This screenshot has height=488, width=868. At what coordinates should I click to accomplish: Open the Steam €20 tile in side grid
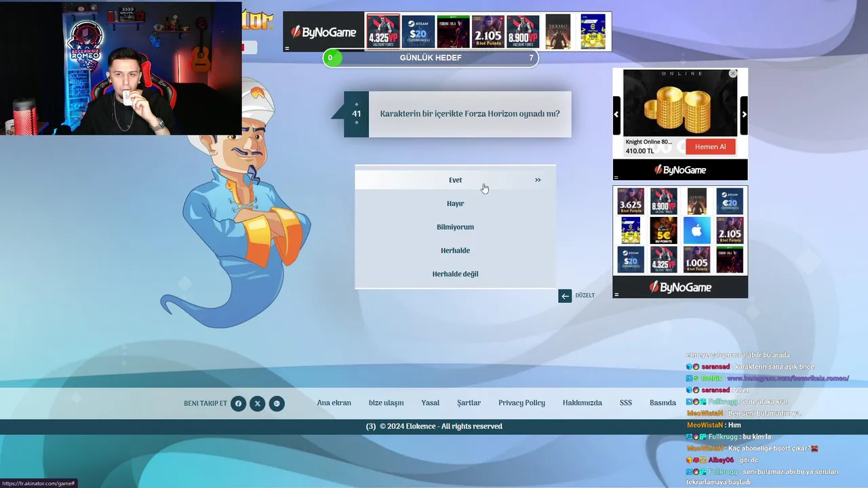730,201
